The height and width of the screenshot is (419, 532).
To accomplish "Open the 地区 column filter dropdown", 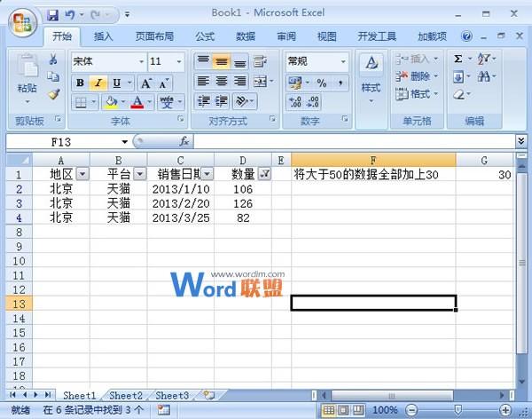I will pos(82,175).
